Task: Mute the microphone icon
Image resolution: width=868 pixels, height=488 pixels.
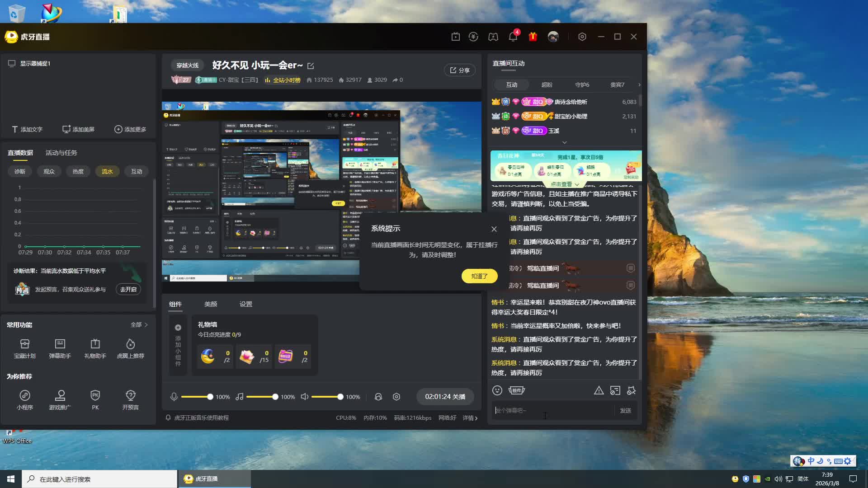Action: coord(174,397)
